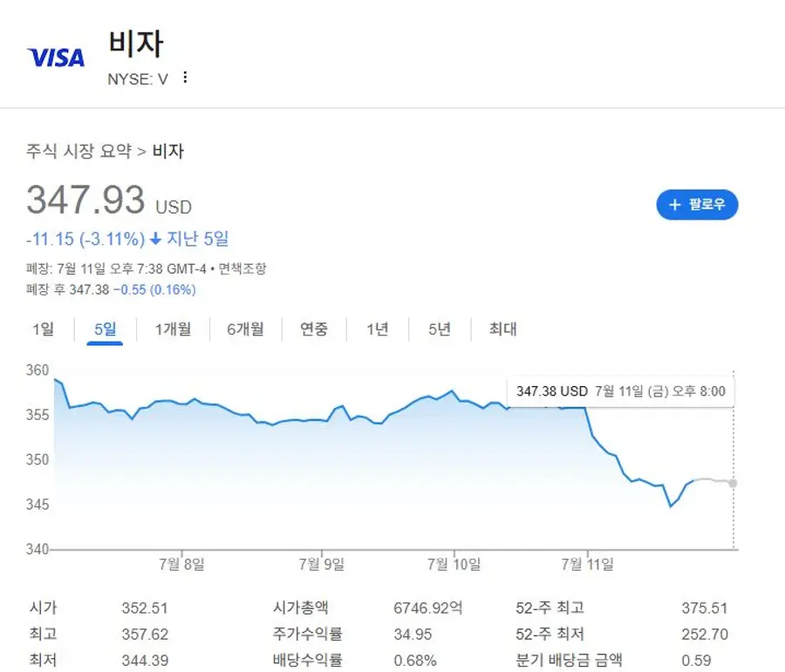Click the chart end-point marker dot
The height and width of the screenshot is (672, 785).
pos(733,483)
